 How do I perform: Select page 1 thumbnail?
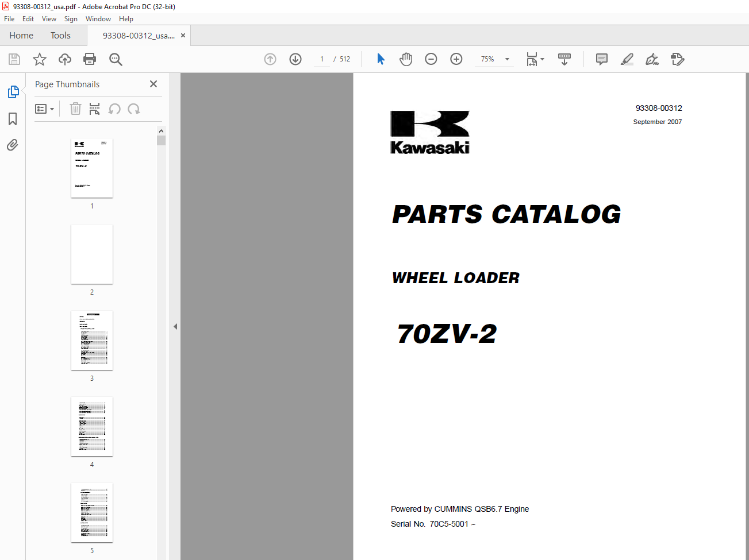(92, 168)
